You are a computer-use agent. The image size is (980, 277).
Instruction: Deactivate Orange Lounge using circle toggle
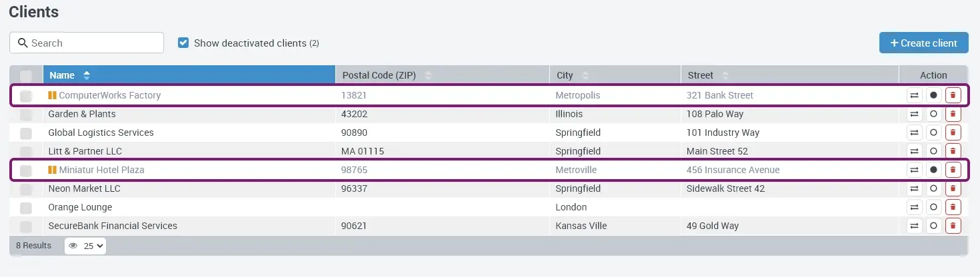933,207
